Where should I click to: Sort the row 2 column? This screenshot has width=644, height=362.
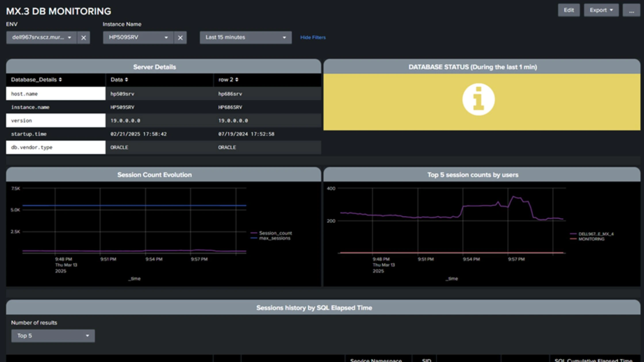[237, 80]
